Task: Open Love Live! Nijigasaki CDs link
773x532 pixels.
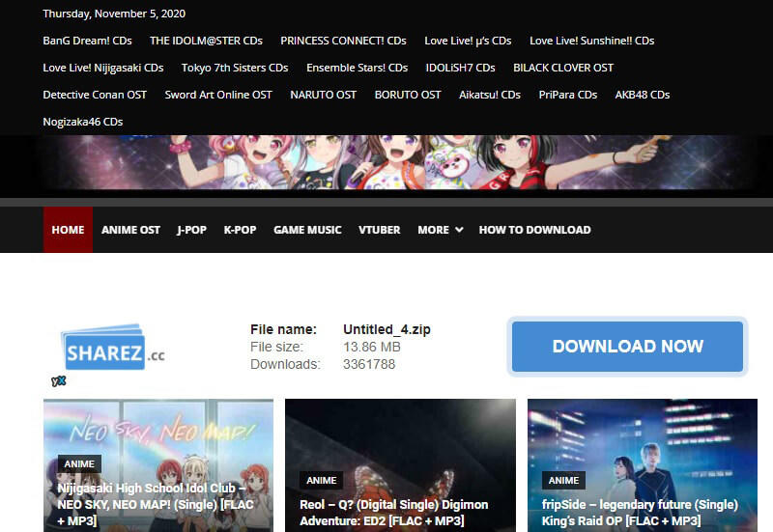Action: point(103,68)
